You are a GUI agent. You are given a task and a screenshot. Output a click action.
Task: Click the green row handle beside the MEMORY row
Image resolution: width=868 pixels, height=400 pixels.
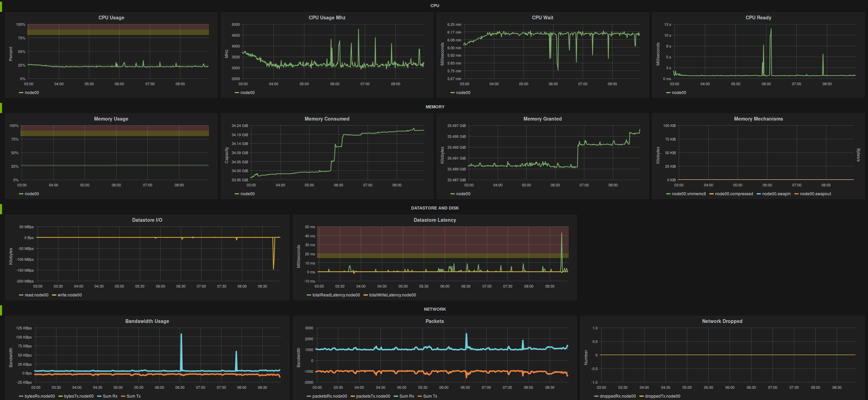tap(1, 108)
